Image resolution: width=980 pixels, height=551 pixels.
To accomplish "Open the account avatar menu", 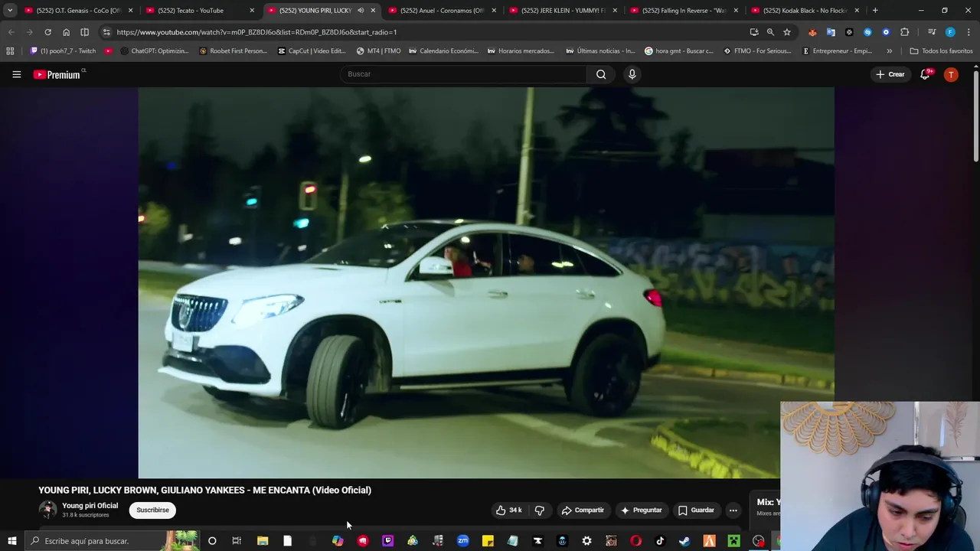I will (x=951, y=74).
